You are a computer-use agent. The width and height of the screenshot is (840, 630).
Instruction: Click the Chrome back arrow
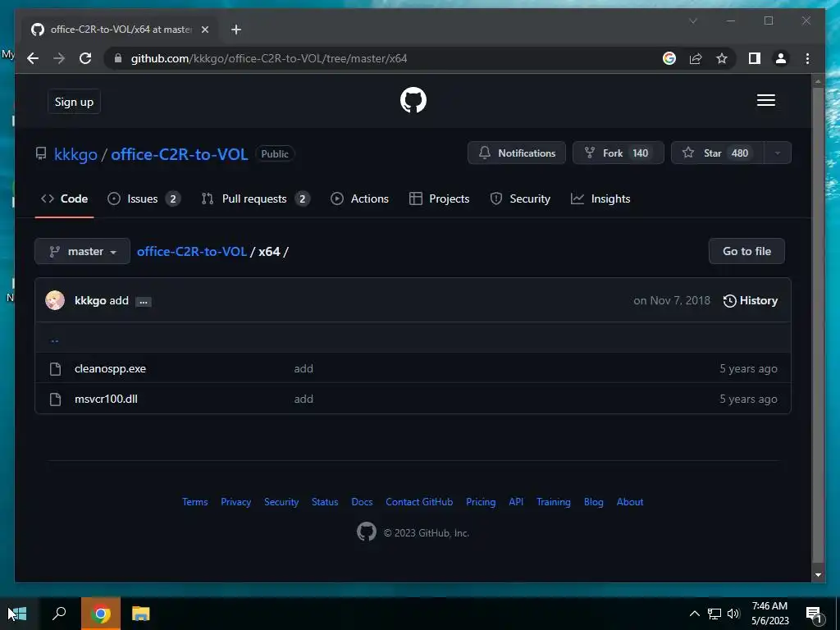point(33,58)
